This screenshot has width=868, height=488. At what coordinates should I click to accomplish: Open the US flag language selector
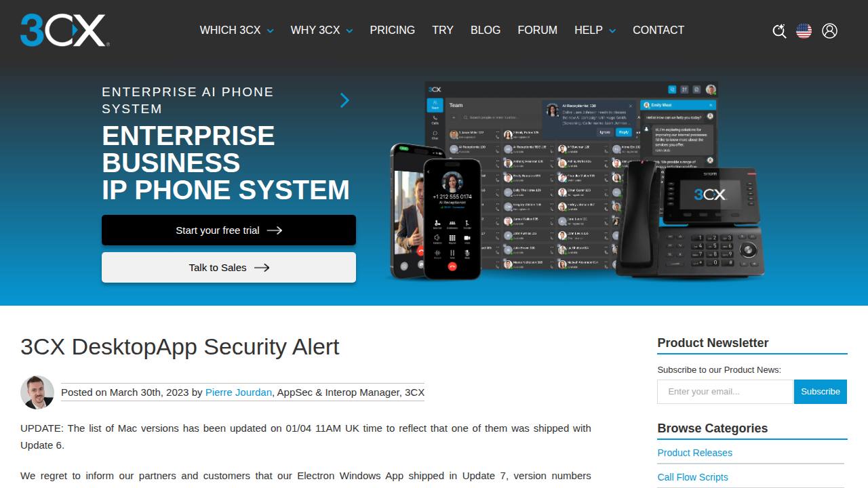(x=804, y=30)
